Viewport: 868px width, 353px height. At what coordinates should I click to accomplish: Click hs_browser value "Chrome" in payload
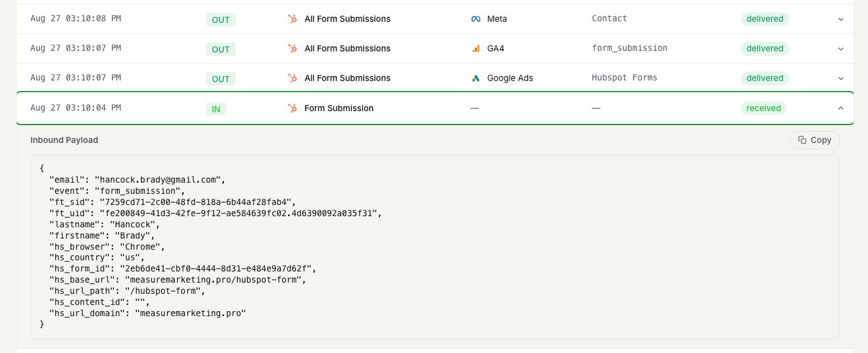coord(139,247)
